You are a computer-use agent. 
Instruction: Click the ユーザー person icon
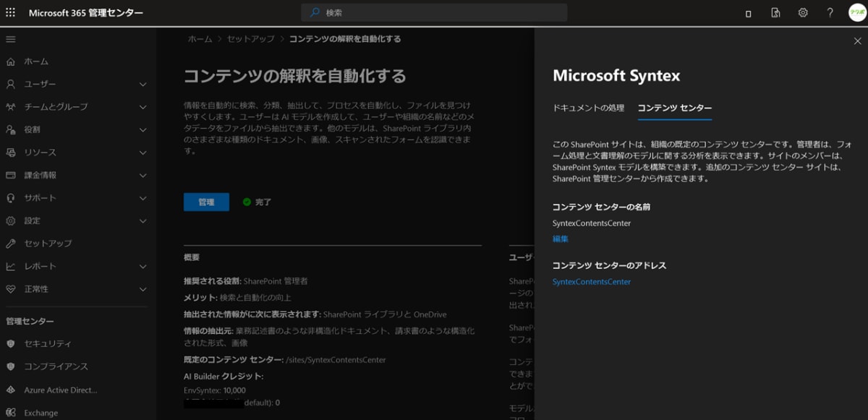coord(10,84)
